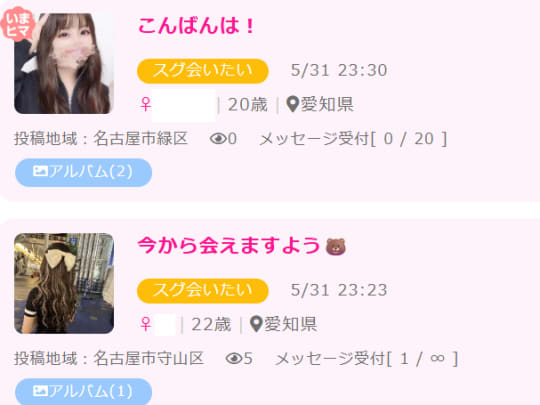This screenshot has height=405, width=540.
Task: Click the view-count eye icon showing 0
Action: click(x=218, y=139)
